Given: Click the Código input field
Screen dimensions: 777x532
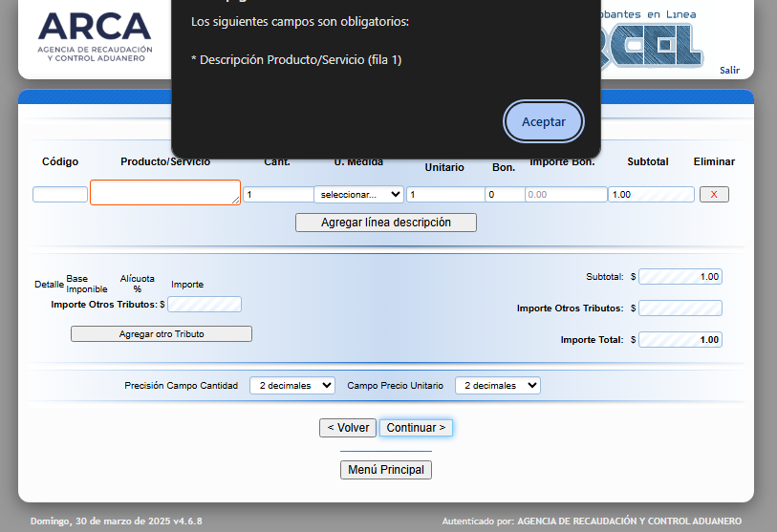Looking at the screenshot, I should pos(59,195).
